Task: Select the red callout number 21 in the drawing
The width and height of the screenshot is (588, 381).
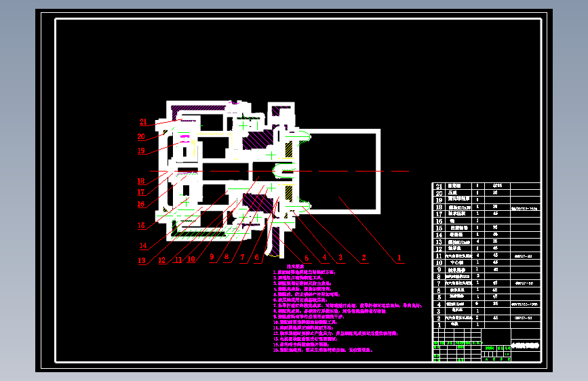Action: pos(143,122)
